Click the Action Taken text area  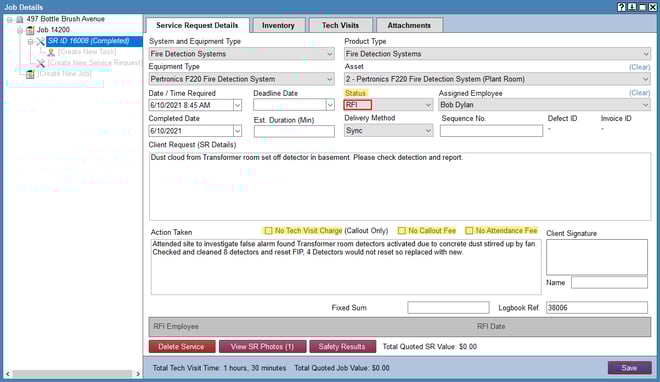346,267
